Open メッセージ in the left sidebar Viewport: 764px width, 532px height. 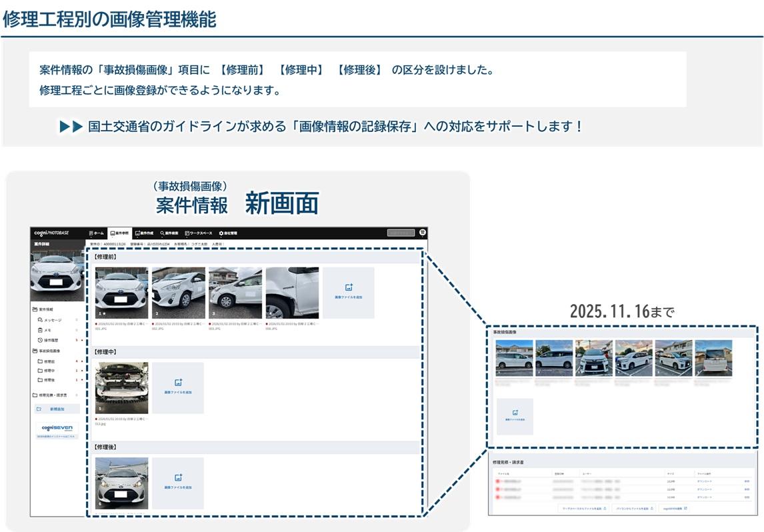53,320
